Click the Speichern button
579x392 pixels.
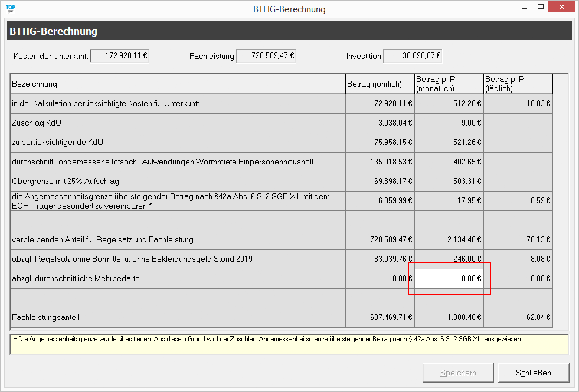pos(458,373)
